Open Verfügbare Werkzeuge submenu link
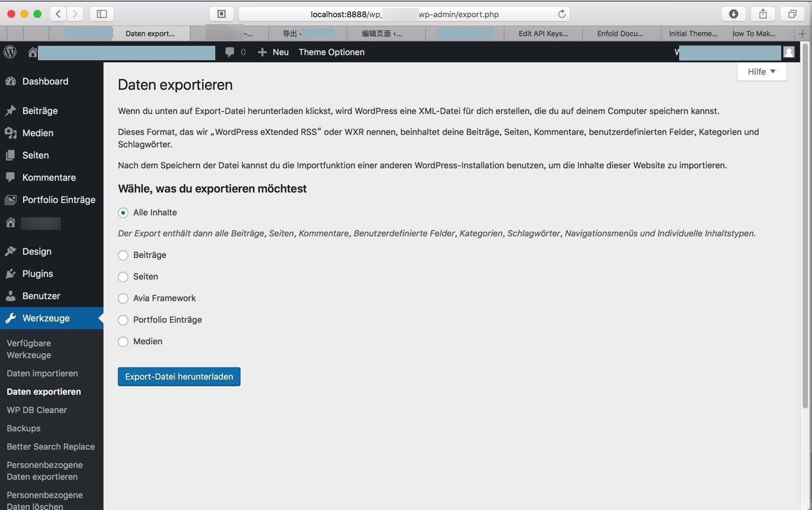812x510 pixels. (x=29, y=349)
